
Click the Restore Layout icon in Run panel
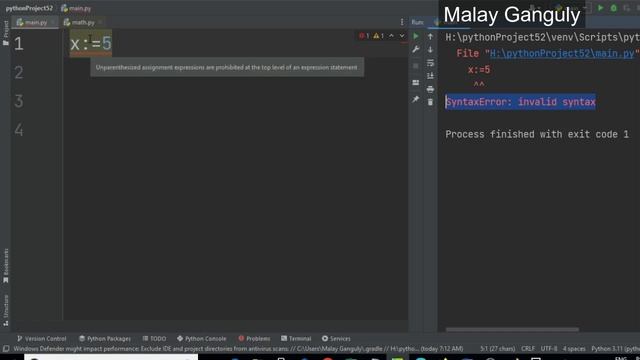pos(416,82)
